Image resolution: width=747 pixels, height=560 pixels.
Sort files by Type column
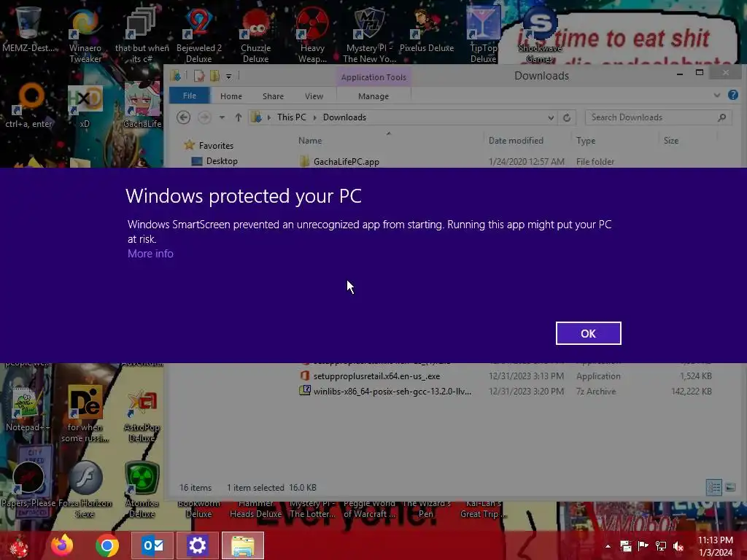click(x=586, y=141)
